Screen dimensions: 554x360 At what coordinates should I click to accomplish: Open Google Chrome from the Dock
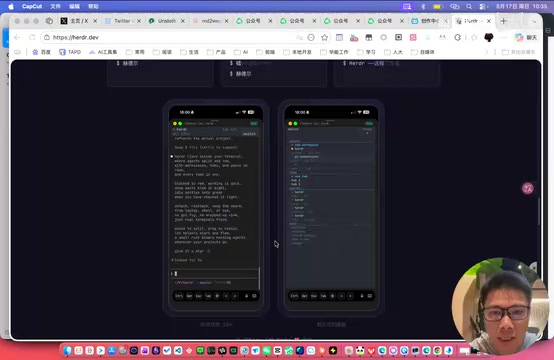click(x=437, y=350)
